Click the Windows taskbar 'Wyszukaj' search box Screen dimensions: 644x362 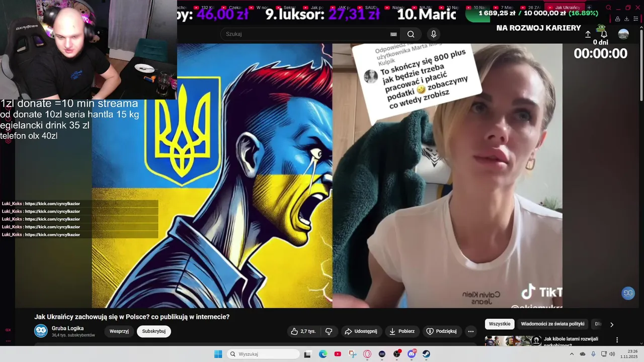click(262, 354)
